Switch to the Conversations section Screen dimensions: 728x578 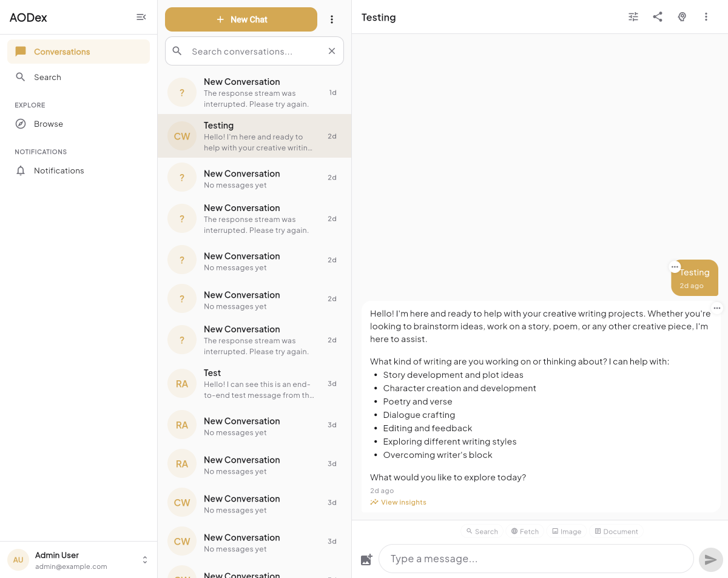tap(61, 52)
